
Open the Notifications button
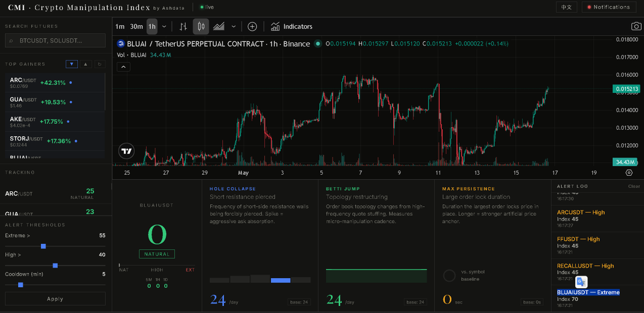tap(609, 7)
